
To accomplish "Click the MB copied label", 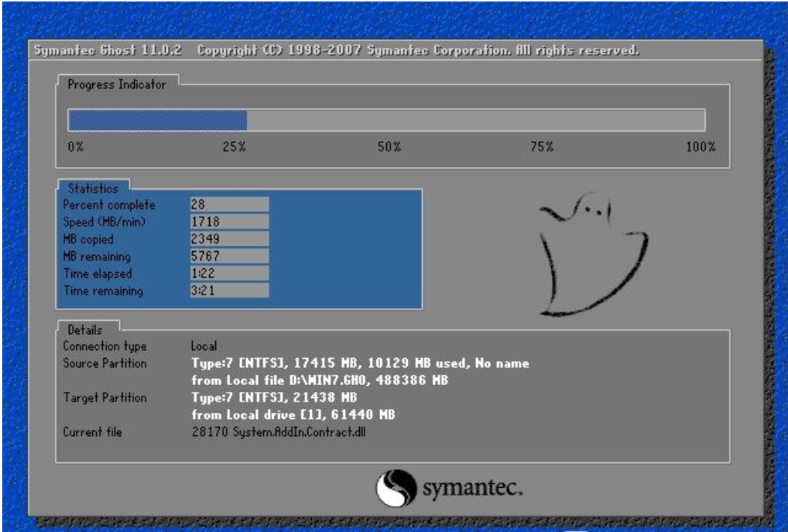I will (x=88, y=239).
